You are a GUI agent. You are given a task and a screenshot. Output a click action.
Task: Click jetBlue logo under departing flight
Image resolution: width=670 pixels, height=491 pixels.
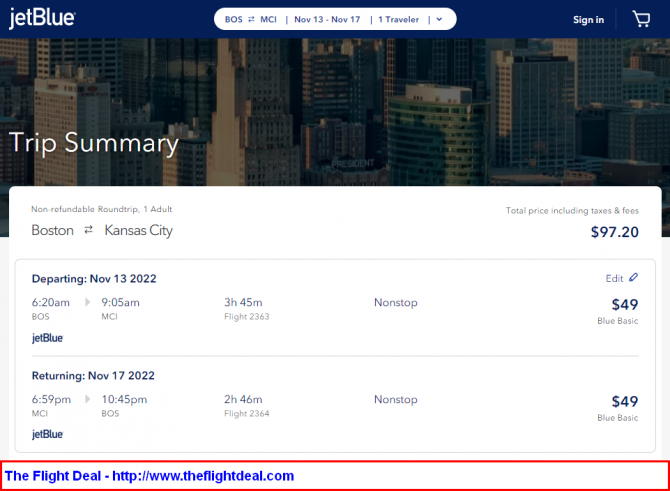point(47,338)
